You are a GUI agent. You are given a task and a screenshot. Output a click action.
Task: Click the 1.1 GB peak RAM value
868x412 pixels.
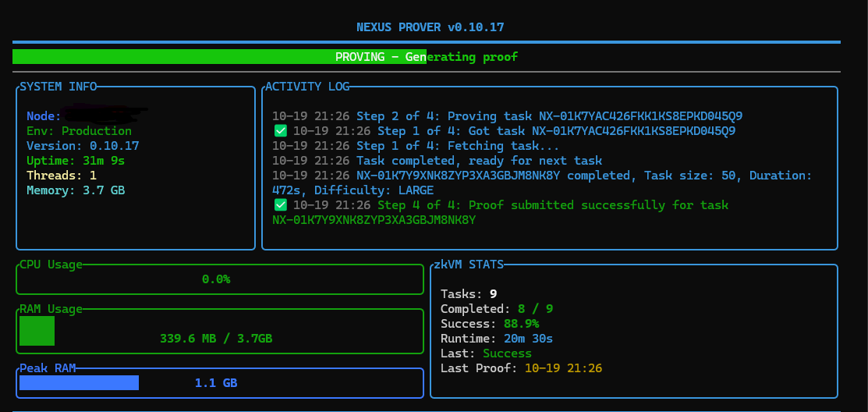pos(216,382)
